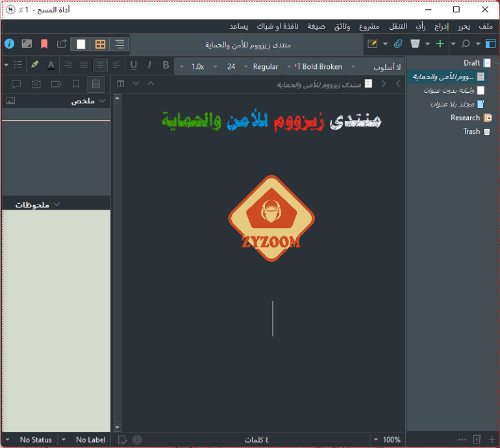The height and width of the screenshot is (448, 500).
Task: Open the Regular font style dropdown
Action: click(x=262, y=67)
